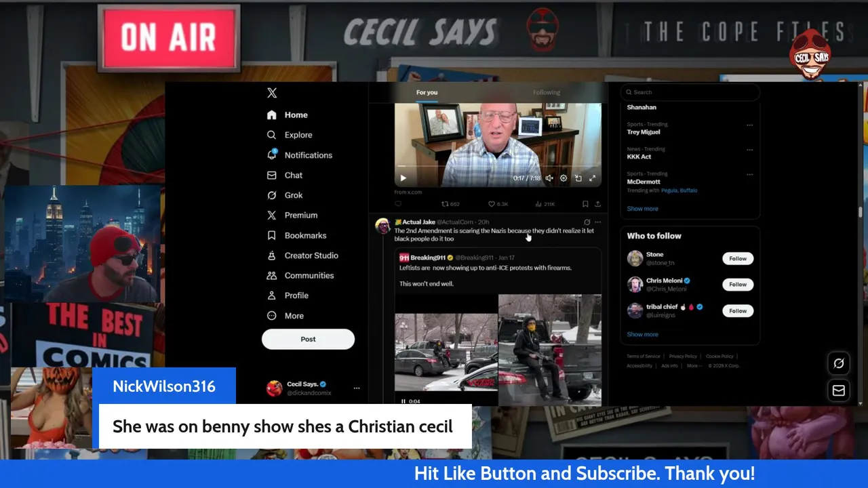The image size is (868, 488).
Task: Open video settings gear icon
Action: point(564,178)
